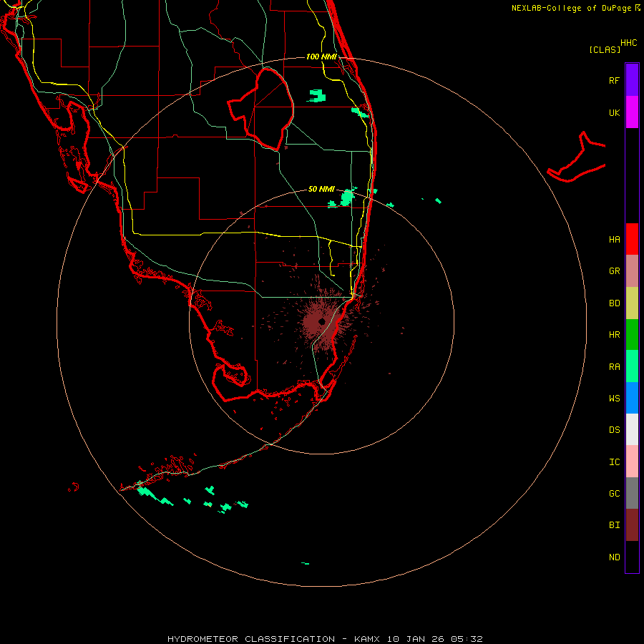Click the 05:32 timestamp
Viewport: 644px width, 644px height.
click(x=467, y=639)
